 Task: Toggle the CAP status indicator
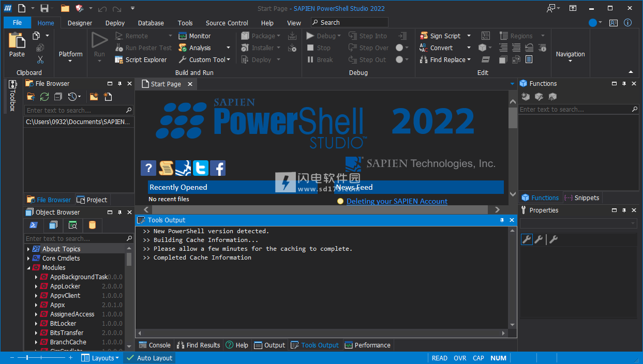click(478, 358)
